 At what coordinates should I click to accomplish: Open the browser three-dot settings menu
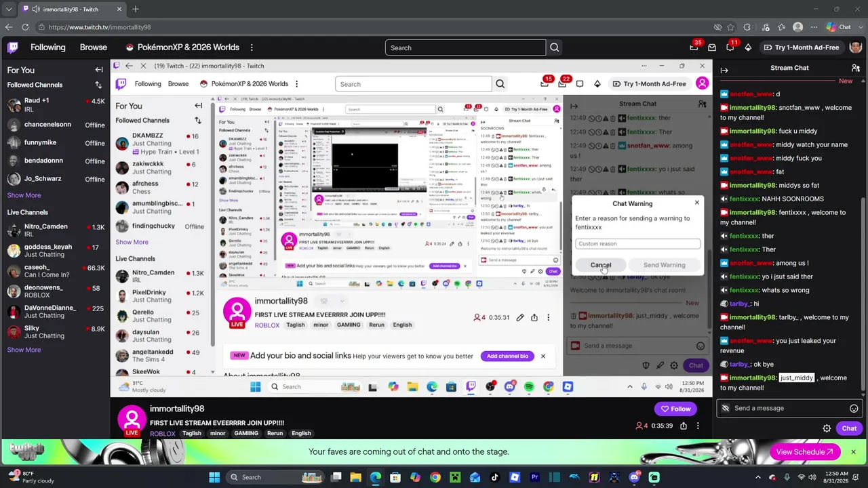click(814, 27)
